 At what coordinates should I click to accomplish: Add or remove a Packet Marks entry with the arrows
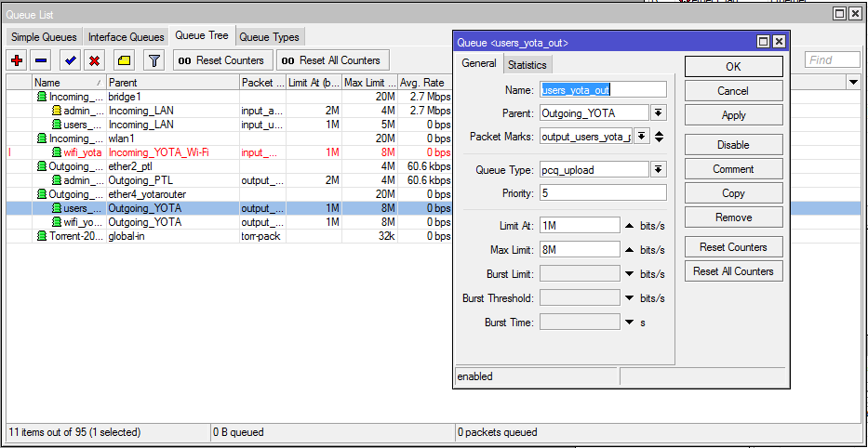click(x=660, y=136)
